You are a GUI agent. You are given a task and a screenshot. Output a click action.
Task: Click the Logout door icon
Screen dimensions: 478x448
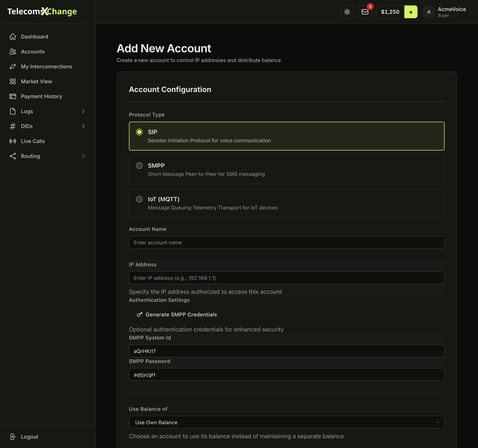click(x=13, y=437)
